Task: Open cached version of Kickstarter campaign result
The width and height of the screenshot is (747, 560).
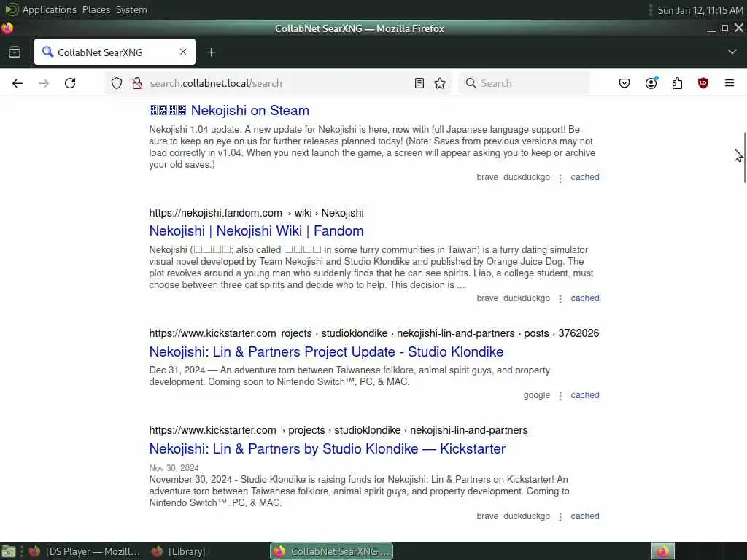Action: 585,516
